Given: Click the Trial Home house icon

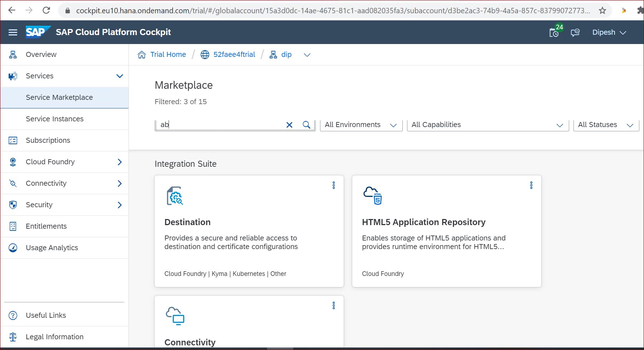Looking at the screenshot, I should (142, 54).
